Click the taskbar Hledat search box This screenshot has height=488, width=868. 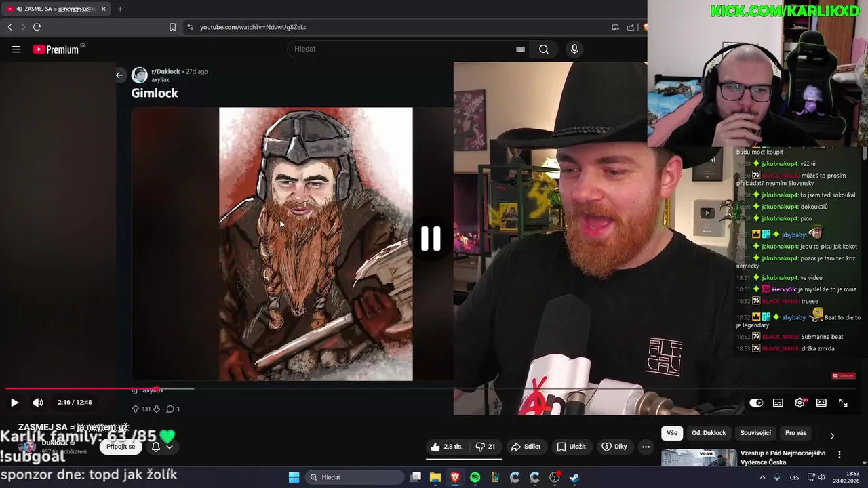point(354,477)
